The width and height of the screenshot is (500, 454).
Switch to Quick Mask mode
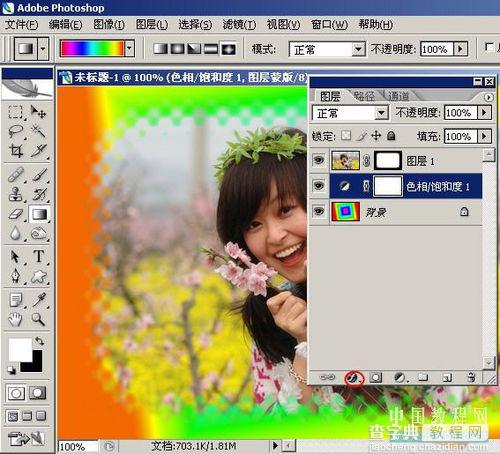(38, 393)
